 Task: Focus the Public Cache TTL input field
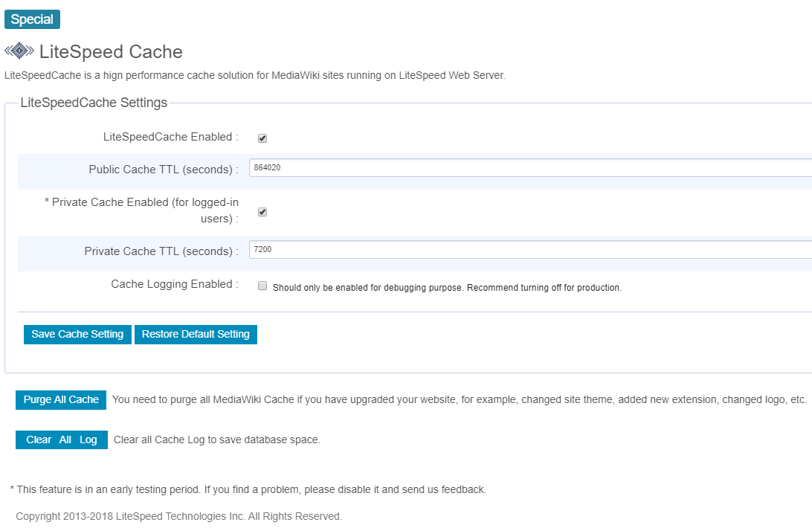coord(531,168)
